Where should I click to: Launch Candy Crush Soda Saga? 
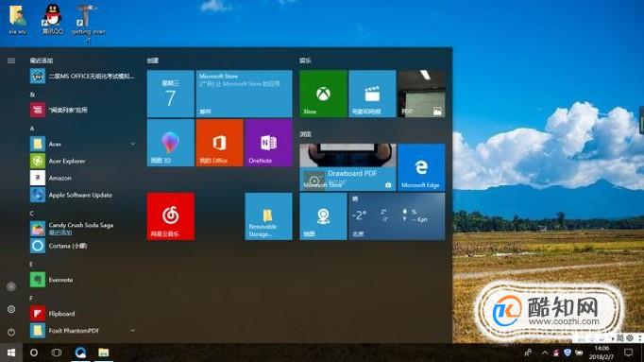click(82, 229)
